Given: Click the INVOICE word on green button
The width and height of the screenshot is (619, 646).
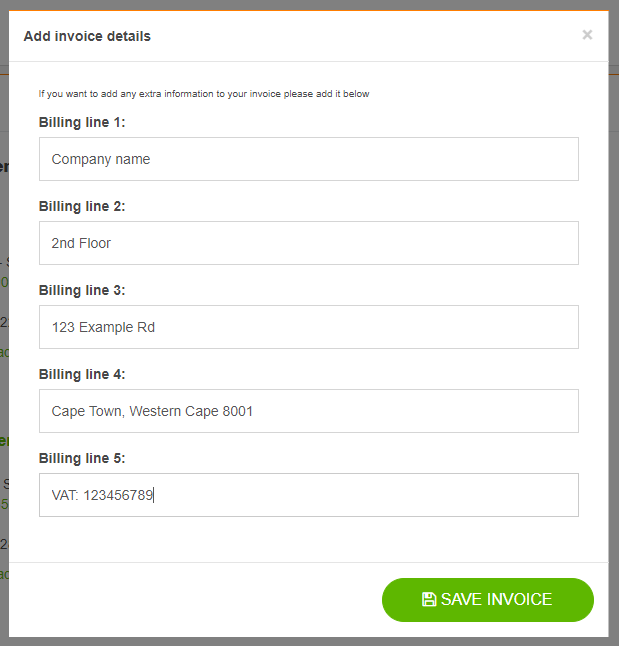Looking at the screenshot, I should (x=519, y=599).
